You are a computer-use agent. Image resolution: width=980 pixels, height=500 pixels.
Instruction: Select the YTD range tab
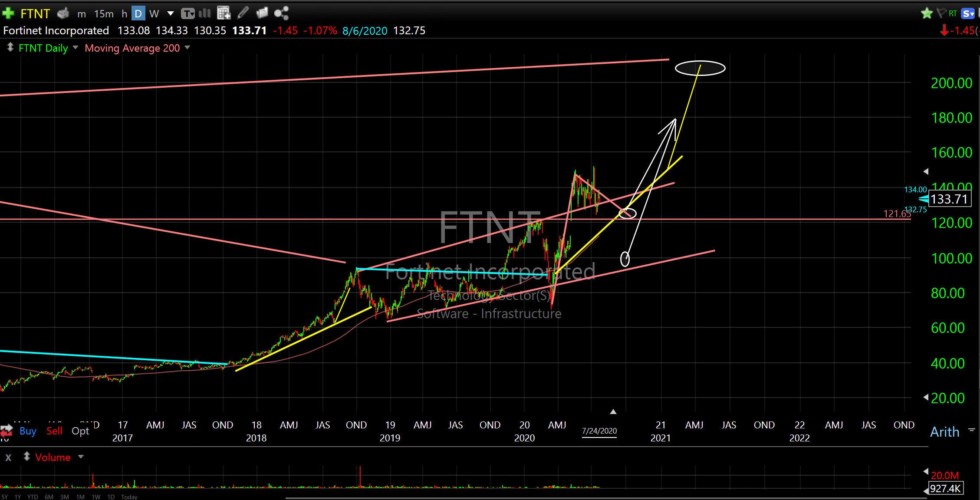click(32, 497)
